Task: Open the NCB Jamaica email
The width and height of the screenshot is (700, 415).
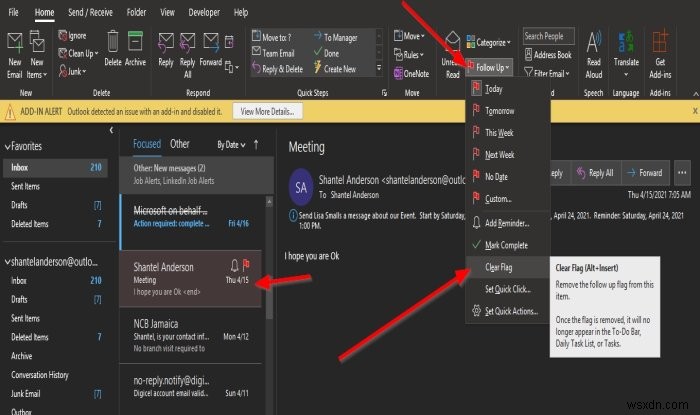Action: tap(191, 336)
